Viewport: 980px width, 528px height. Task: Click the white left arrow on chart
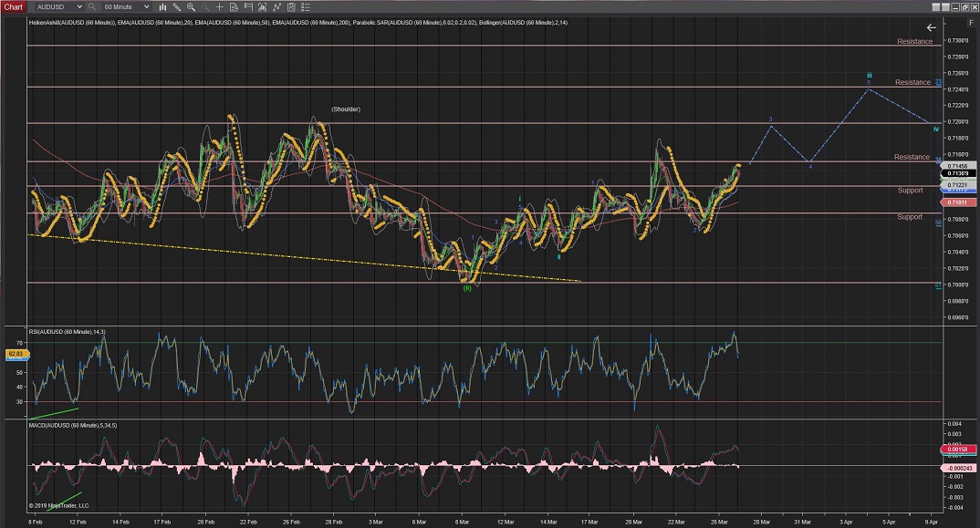[931, 27]
